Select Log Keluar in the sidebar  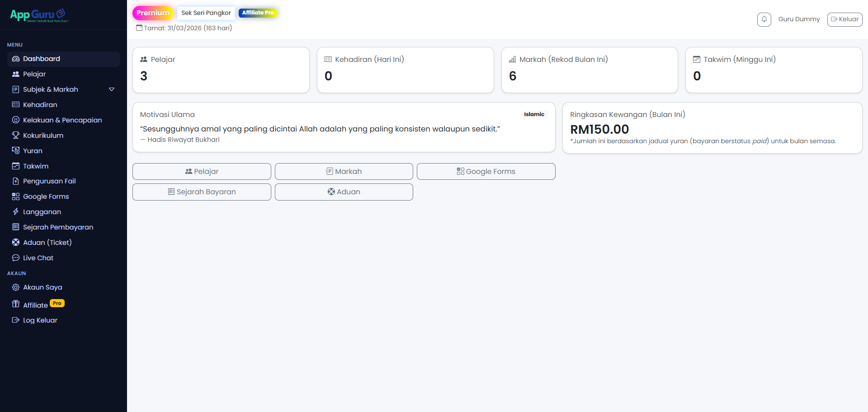point(40,320)
